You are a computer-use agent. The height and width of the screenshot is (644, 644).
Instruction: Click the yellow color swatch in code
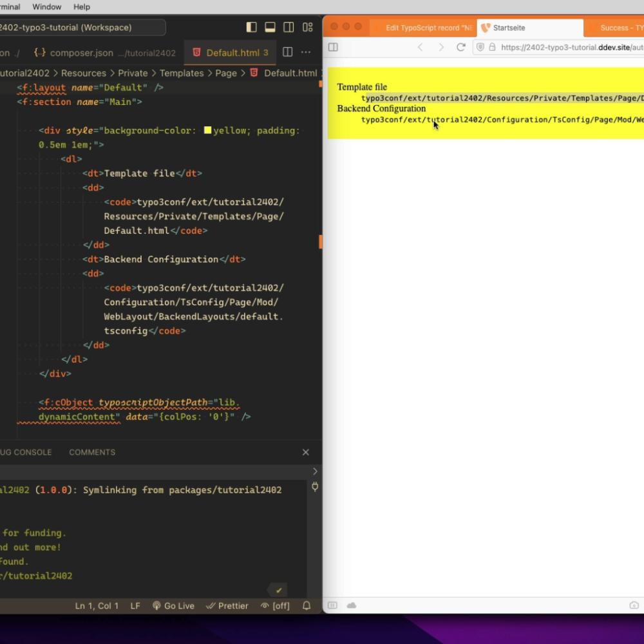click(x=208, y=130)
